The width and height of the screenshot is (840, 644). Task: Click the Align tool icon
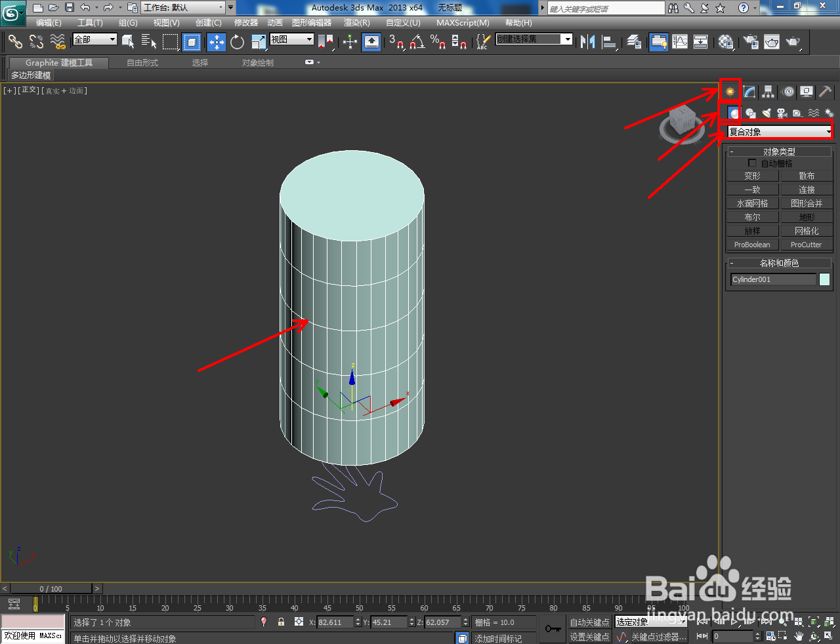pyautogui.click(x=610, y=42)
